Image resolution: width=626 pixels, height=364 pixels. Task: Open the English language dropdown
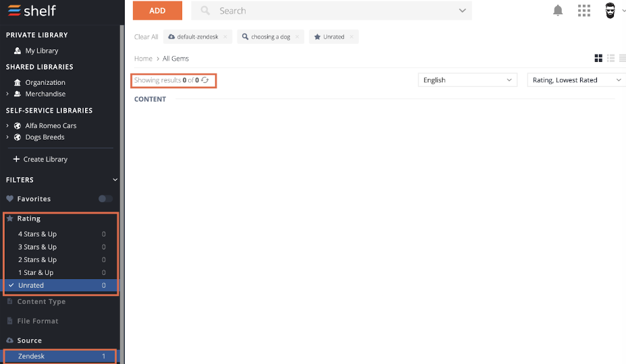[x=467, y=80]
